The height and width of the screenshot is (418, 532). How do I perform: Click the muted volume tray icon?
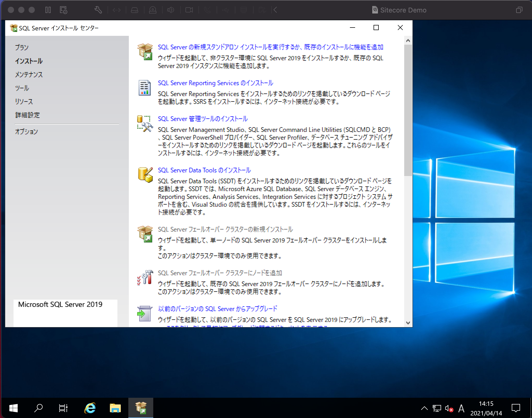[449, 408]
